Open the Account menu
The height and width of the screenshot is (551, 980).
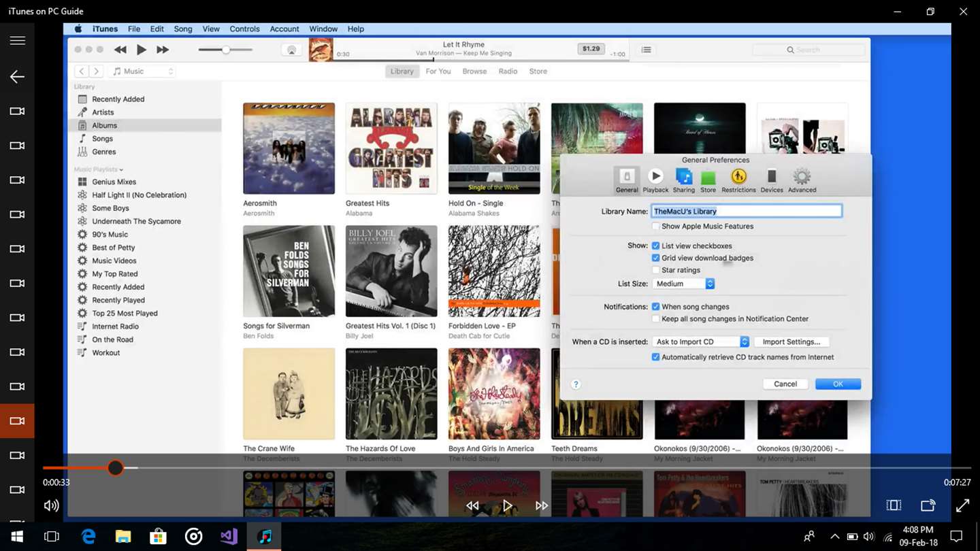[284, 29]
